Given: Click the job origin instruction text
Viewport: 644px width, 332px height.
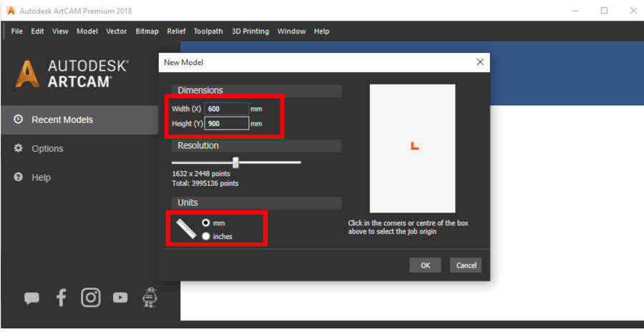Looking at the screenshot, I should (409, 228).
